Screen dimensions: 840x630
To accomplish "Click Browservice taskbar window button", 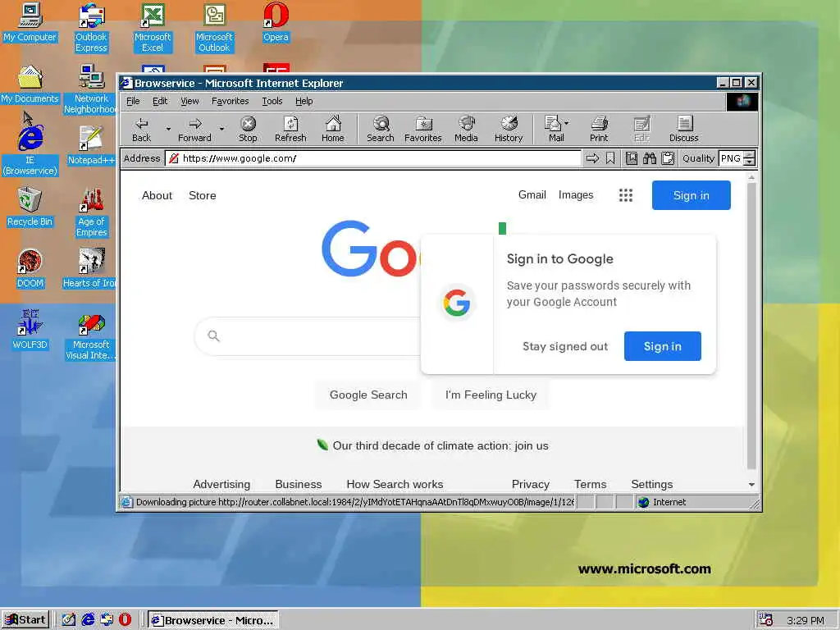I will (213, 620).
